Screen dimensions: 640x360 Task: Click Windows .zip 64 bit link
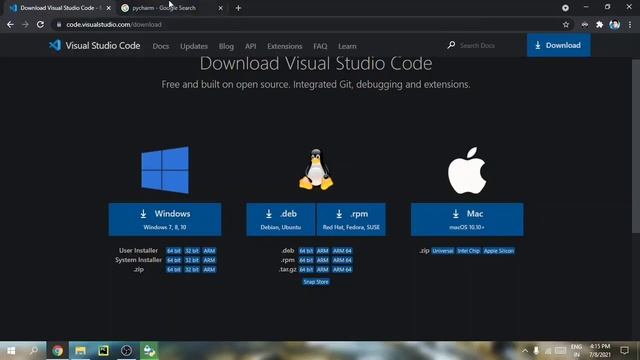(173, 269)
